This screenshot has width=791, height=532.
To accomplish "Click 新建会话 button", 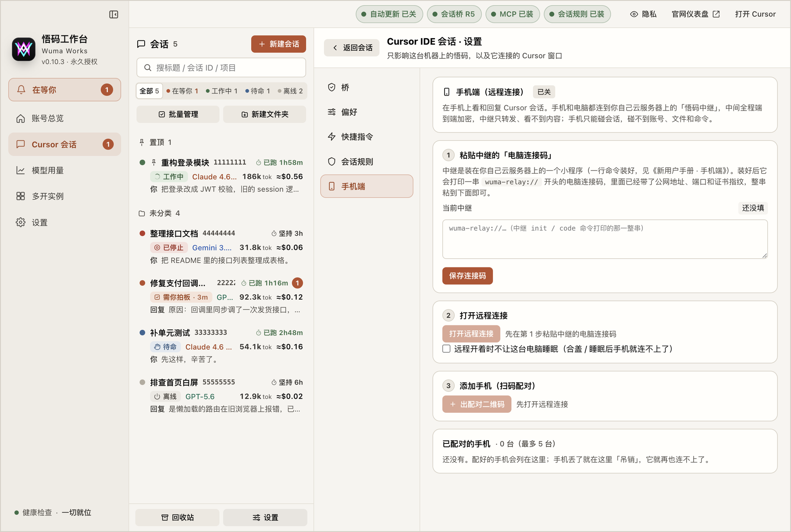I will [278, 44].
